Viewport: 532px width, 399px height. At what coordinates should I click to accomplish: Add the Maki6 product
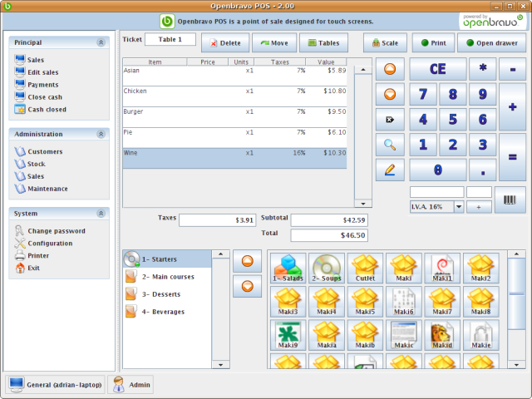tap(404, 301)
